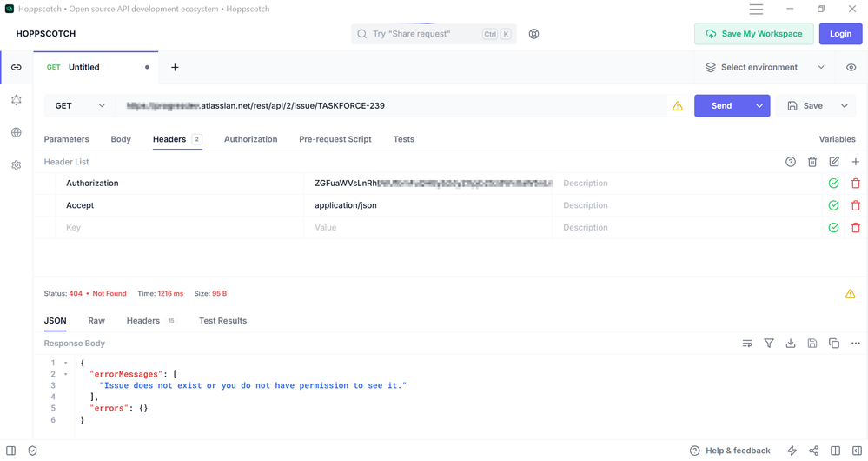868x461 pixels.
Task: Collapse the errorMessages fold arrow
Action: click(x=65, y=375)
